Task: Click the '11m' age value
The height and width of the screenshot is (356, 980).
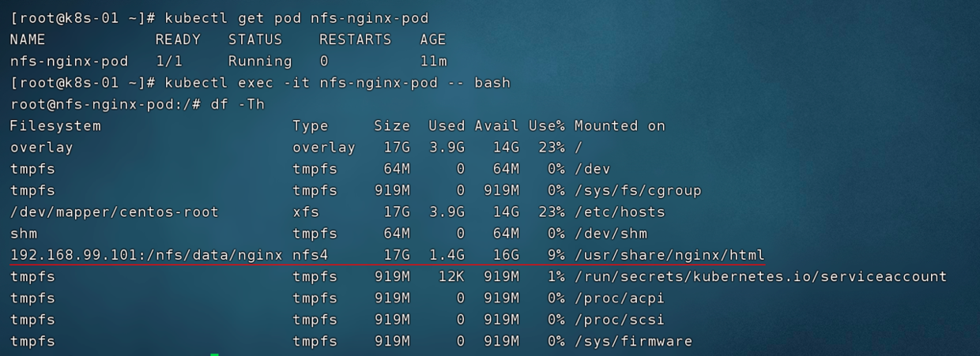Action: (433, 62)
